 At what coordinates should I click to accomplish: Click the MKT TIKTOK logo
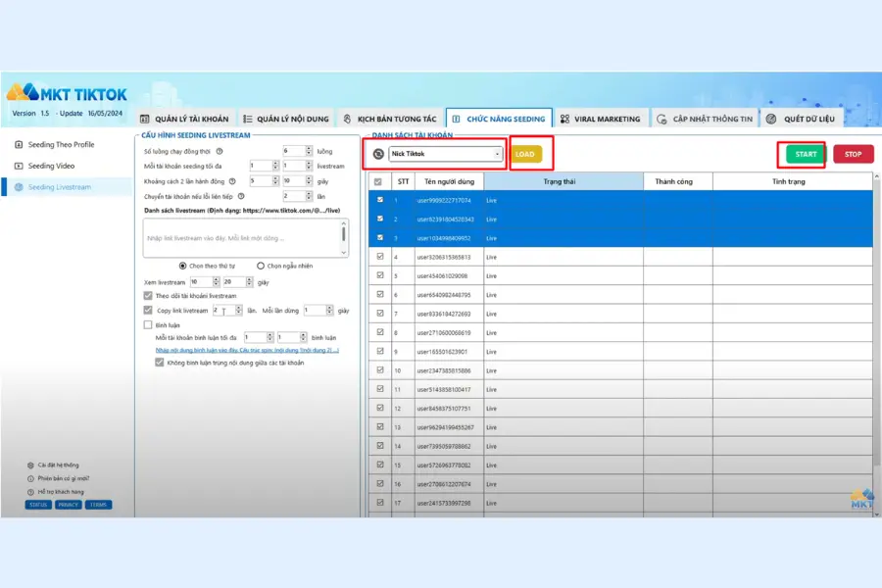point(67,93)
